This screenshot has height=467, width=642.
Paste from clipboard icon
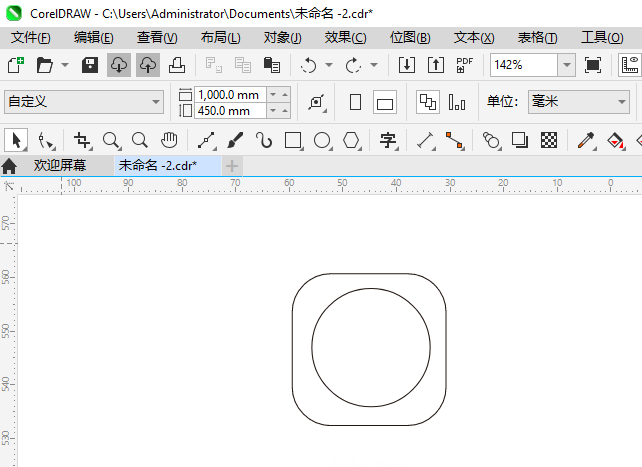[271, 65]
